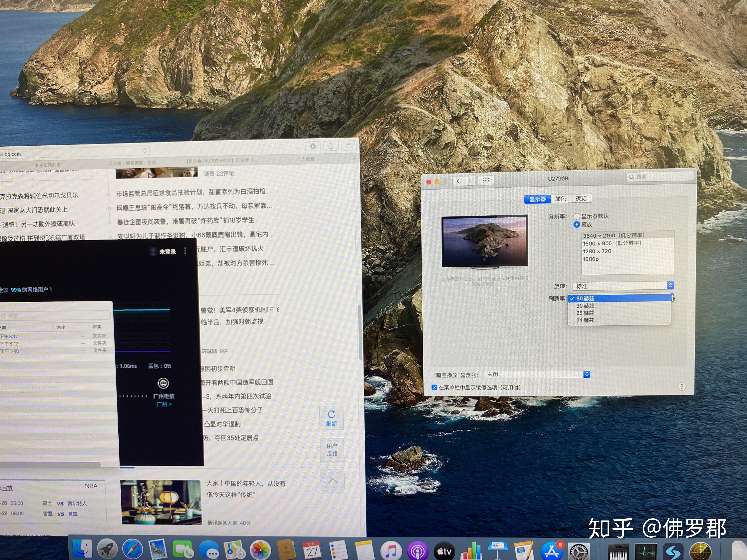Select 1600 × 900 resolution
The height and width of the screenshot is (560, 747).
(628, 243)
